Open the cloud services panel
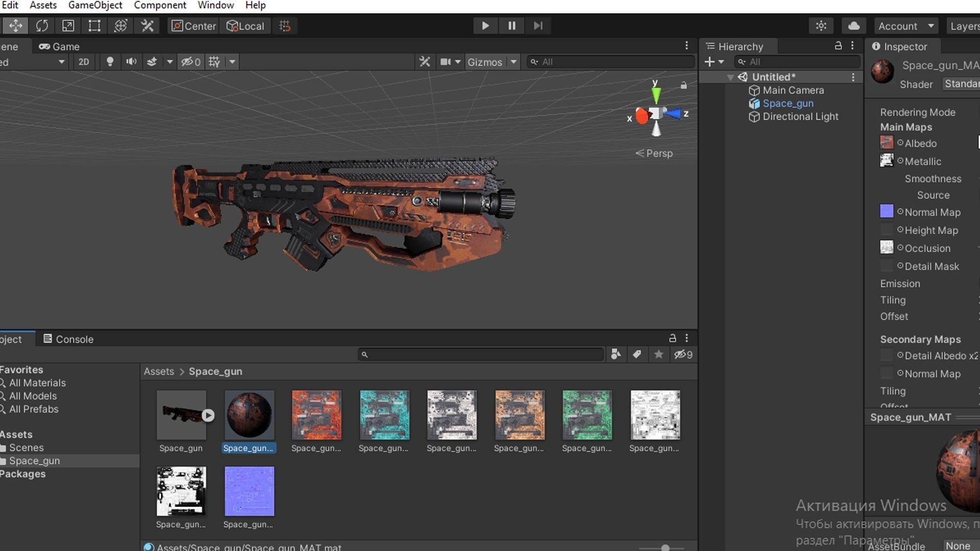The image size is (980, 551). (x=853, y=26)
